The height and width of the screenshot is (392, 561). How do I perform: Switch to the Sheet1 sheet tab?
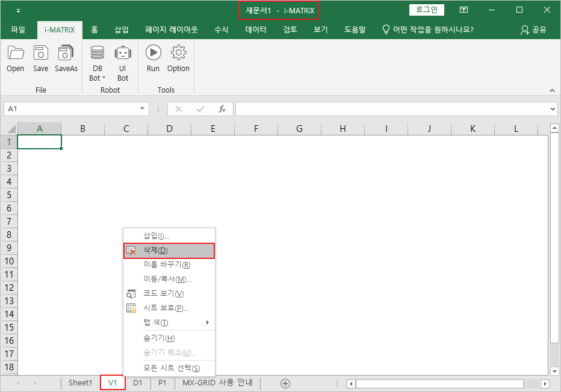(81, 383)
